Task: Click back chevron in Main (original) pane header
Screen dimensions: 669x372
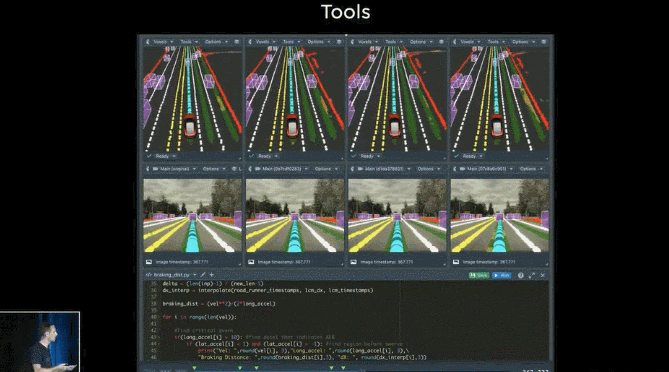Action: pyautogui.click(x=148, y=169)
